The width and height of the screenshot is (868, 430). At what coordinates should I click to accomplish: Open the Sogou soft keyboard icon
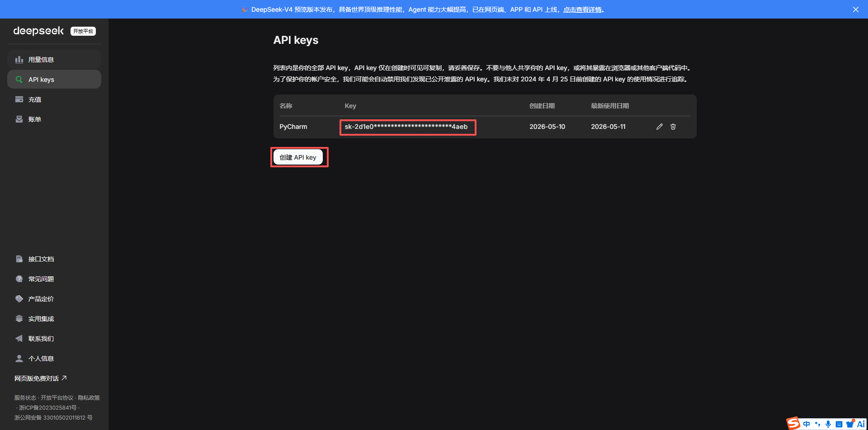coord(839,424)
